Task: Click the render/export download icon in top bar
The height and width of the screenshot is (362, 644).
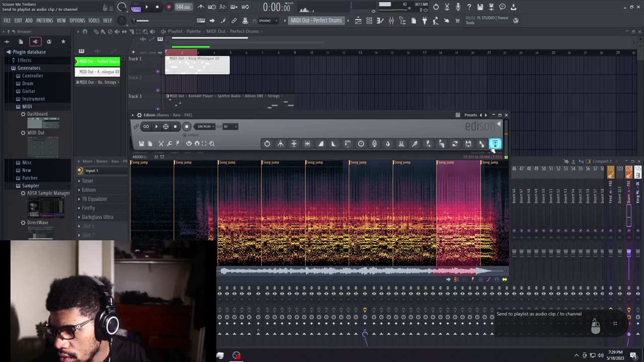Action: tap(513, 7)
